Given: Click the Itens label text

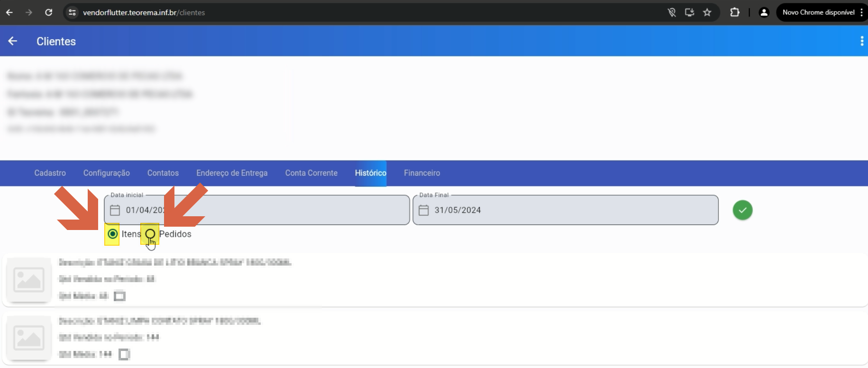Looking at the screenshot, I should (x=131, y=234).
